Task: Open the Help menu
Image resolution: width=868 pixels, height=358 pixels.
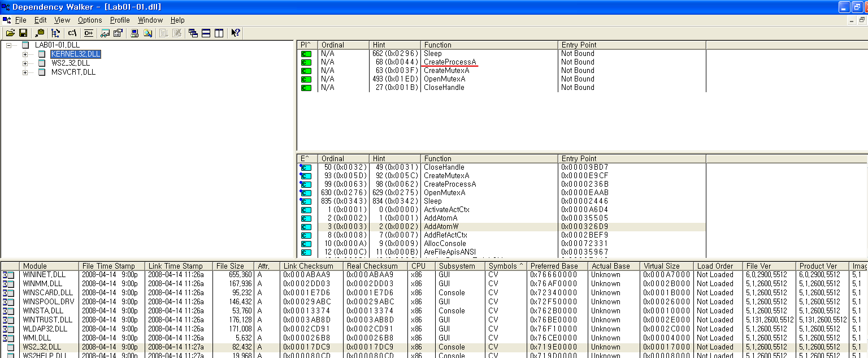Action: tap(177, 20)
